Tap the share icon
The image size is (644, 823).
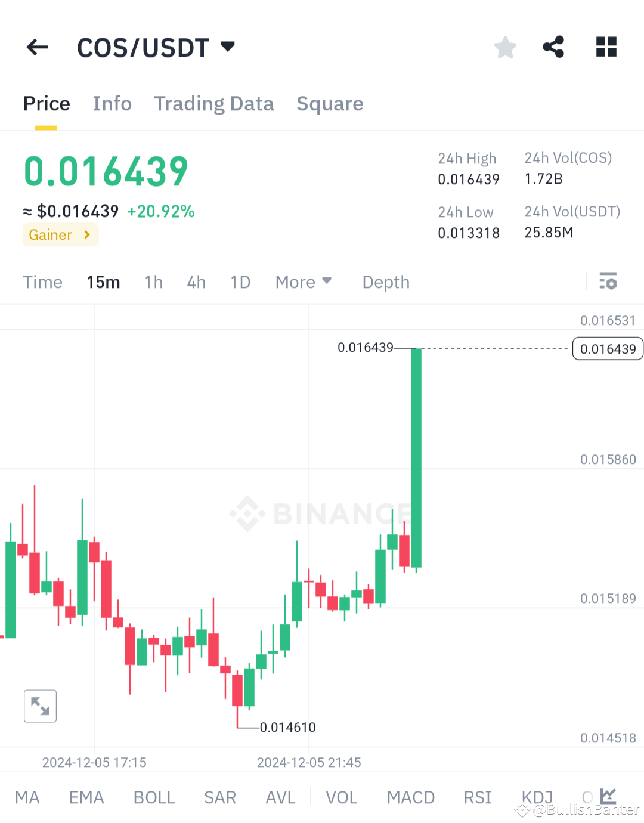[x=553, y=47]
